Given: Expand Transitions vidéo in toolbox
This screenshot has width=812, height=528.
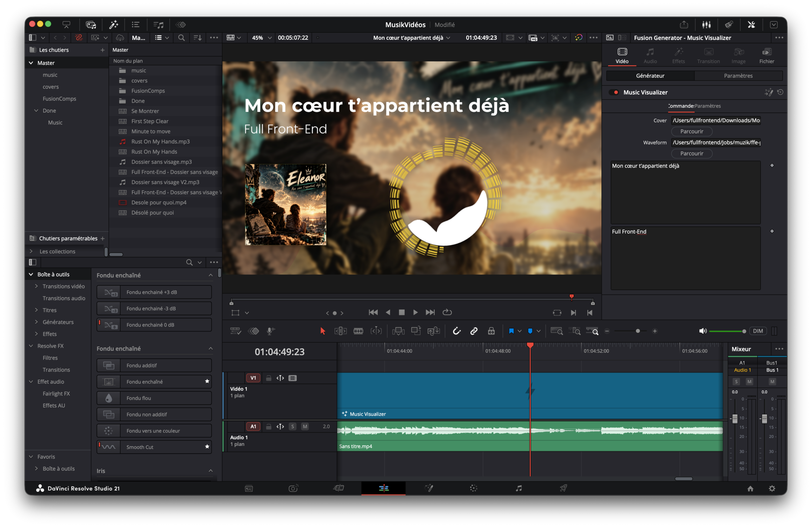Looking at the screenshot, I should click(x=36, y=286).
